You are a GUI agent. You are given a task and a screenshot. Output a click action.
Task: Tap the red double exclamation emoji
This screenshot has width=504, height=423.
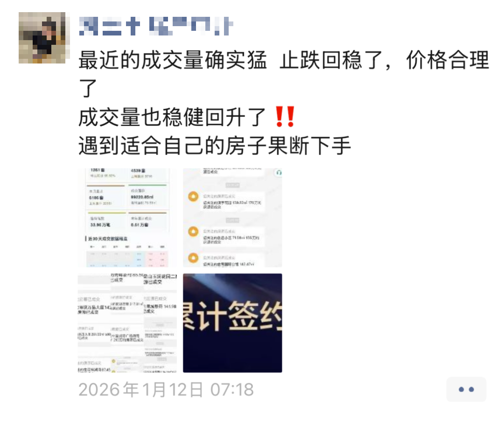[284, 117]
